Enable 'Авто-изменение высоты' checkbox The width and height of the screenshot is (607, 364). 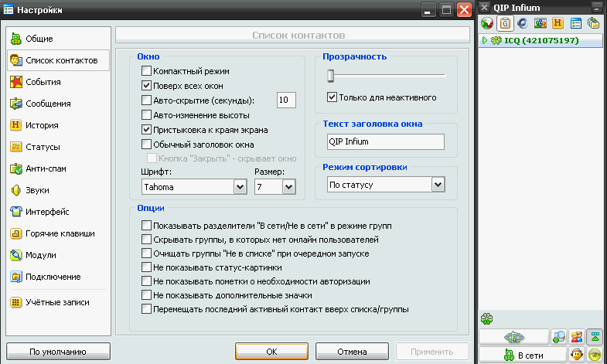pos(146,115)
